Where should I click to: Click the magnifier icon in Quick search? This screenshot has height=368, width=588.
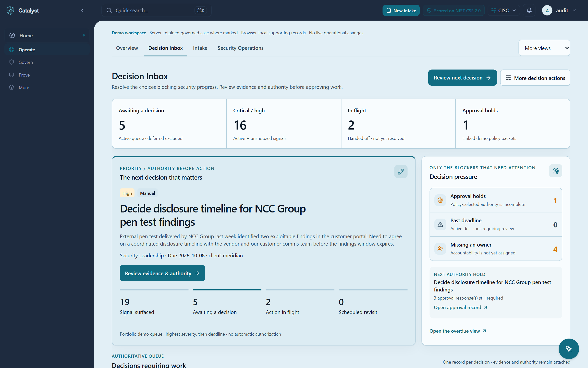109,10
